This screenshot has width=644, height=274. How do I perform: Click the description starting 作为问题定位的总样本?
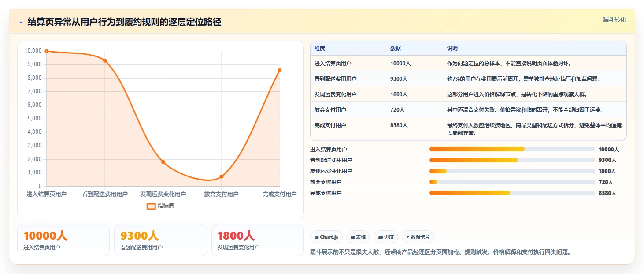click(509, 64)
